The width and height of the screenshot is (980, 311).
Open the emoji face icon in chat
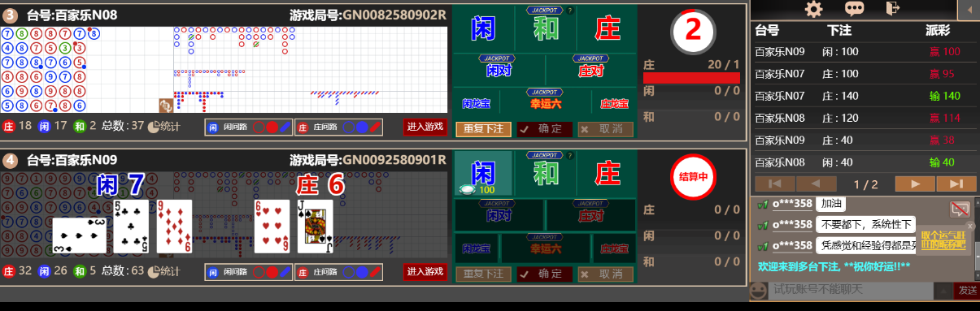tap(758, 290)
